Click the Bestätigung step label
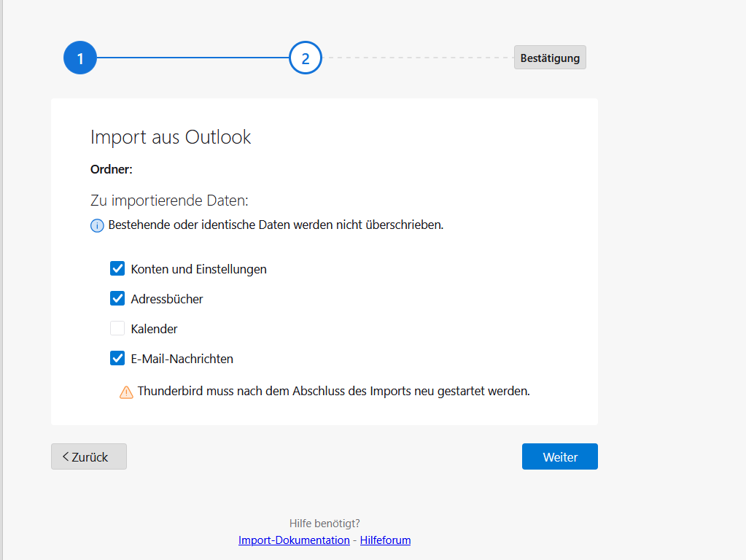The height and width of the screenshot is (560, 746). click(x=550, y=58)
